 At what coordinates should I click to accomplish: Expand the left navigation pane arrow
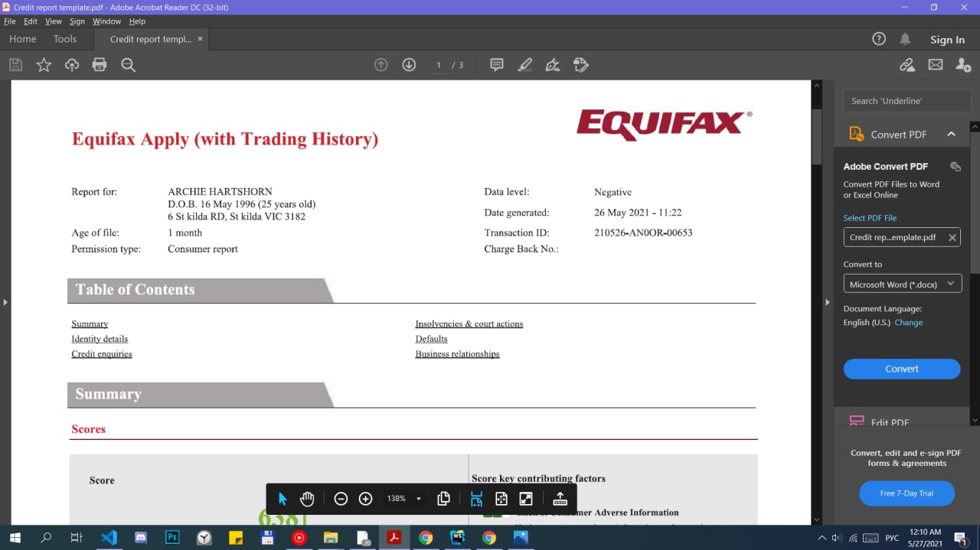[x=5, y=302]
